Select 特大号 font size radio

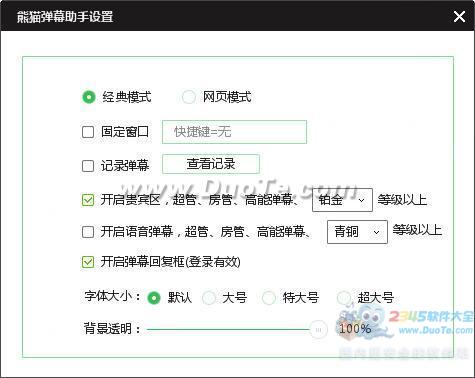269,298
